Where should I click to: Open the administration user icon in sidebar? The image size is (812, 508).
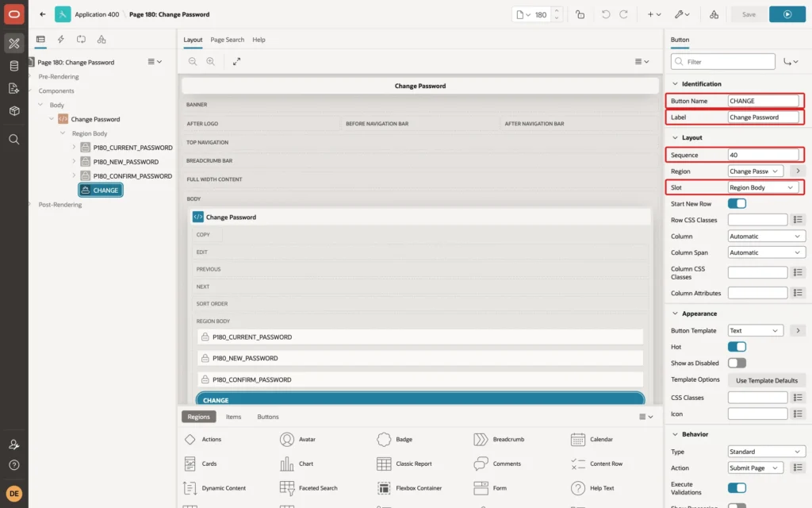[14, 444]
